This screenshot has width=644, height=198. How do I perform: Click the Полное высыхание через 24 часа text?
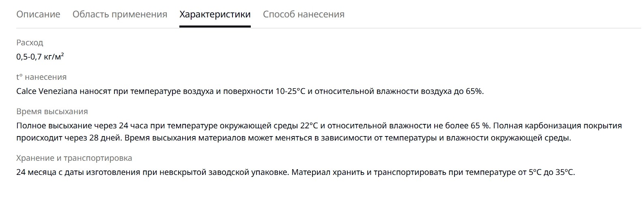(x=81, y=126)
